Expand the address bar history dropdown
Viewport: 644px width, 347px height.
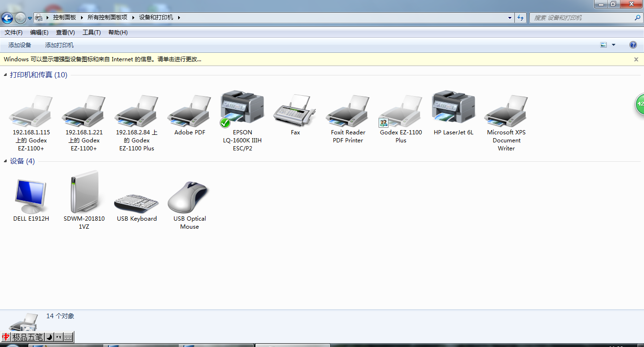pos(510,18)
